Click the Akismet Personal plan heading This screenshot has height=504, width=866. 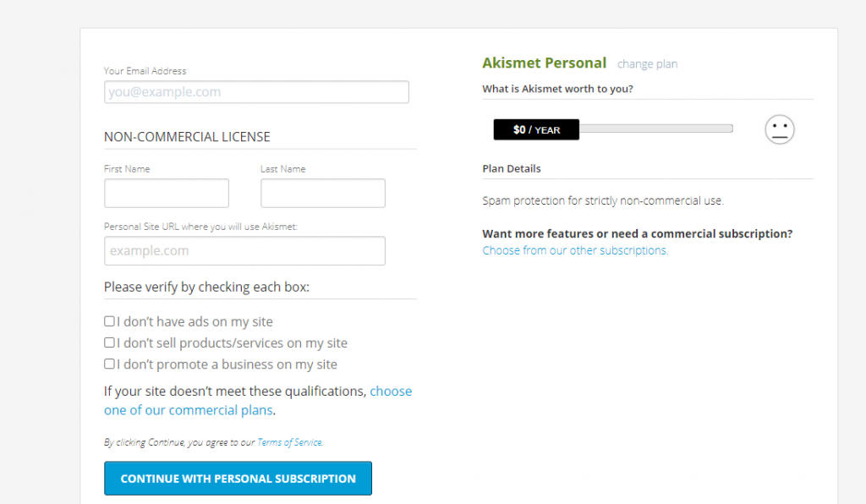[x=544, y=63]
